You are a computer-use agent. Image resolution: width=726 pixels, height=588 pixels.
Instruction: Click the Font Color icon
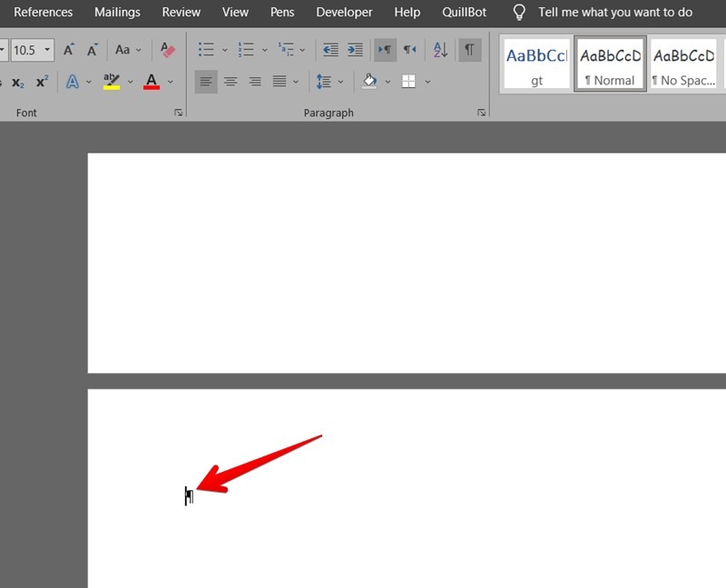pos(151,82)
